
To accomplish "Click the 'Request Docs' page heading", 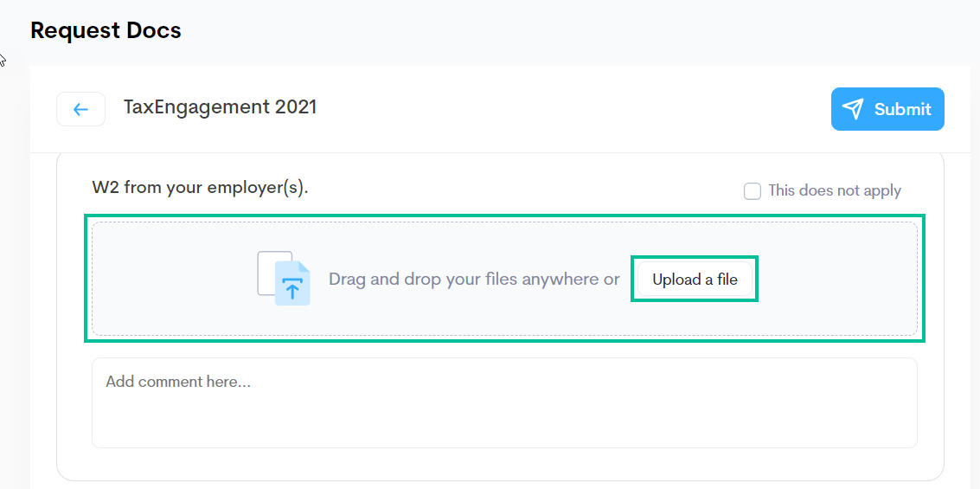I will coord(106,30).
